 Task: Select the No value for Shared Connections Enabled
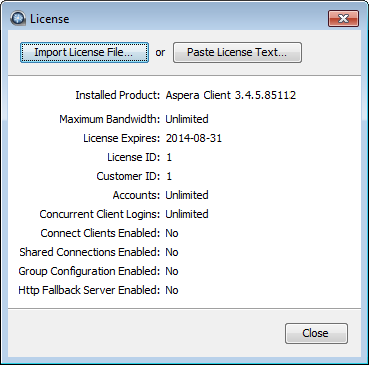click(x=172, y=252)
